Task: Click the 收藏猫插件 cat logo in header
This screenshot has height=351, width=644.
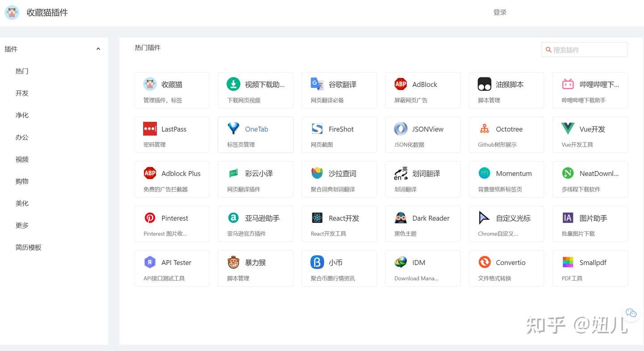Action: coord(12,13)
